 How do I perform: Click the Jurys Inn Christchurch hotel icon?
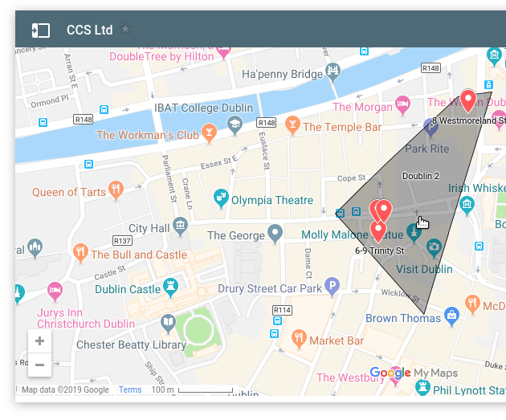coord(55,292)
